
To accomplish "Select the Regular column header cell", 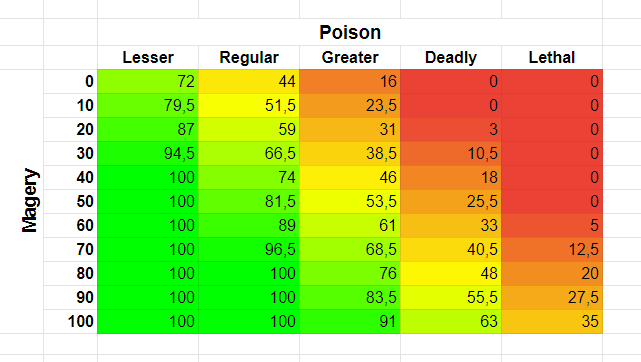I will (249, 58).
